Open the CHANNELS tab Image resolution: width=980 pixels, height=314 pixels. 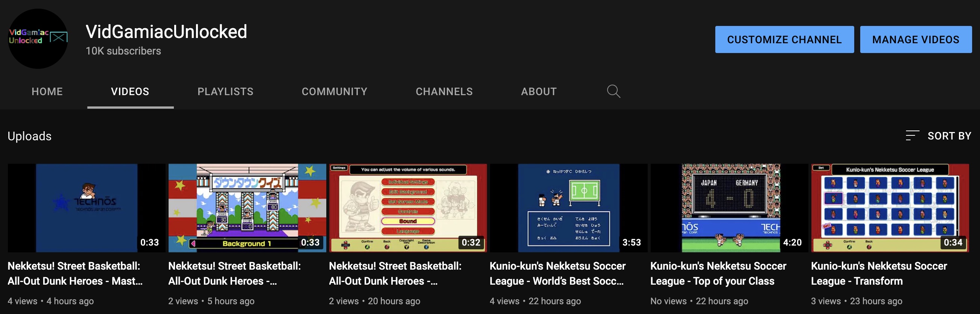[444, 91]
